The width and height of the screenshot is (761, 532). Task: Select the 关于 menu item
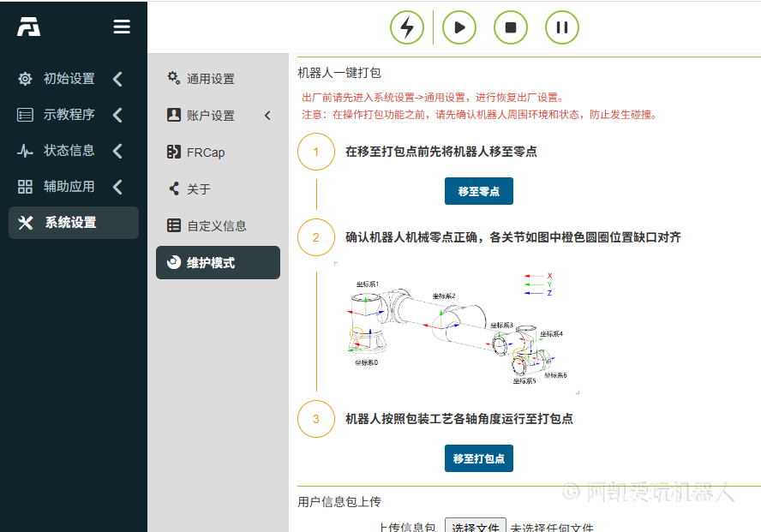pyautogui.click(x=198, y=189)
